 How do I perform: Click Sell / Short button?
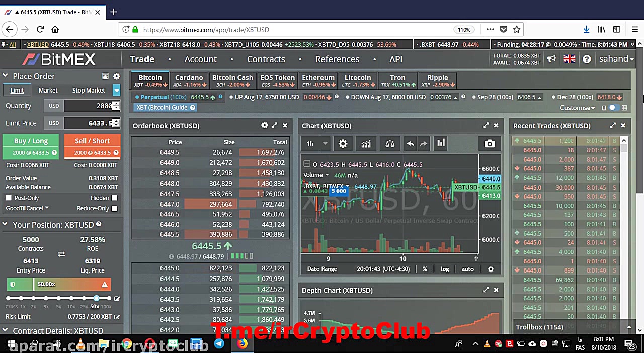point(92,146)
